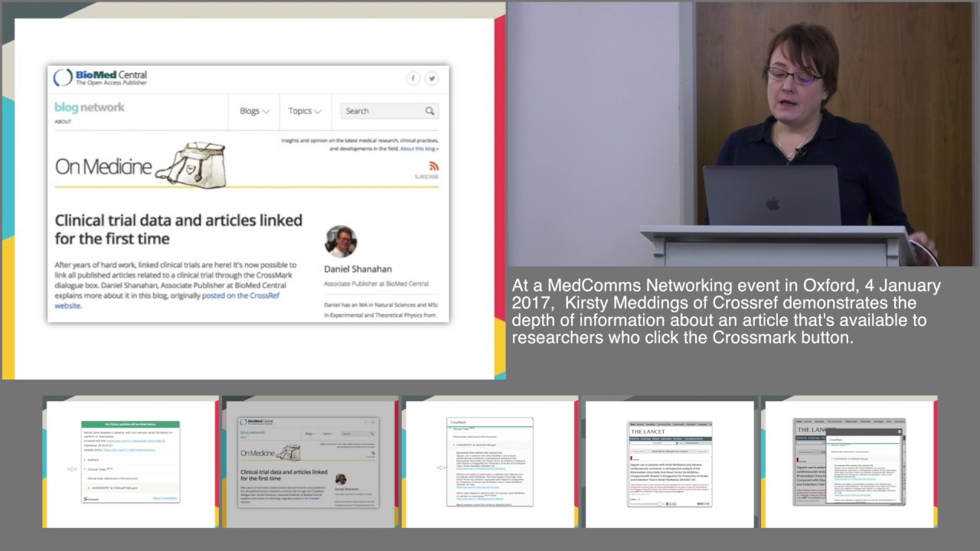Open the Topics dropdown menu
This screenshot has width=980, height=551.
tap(305, 111)
